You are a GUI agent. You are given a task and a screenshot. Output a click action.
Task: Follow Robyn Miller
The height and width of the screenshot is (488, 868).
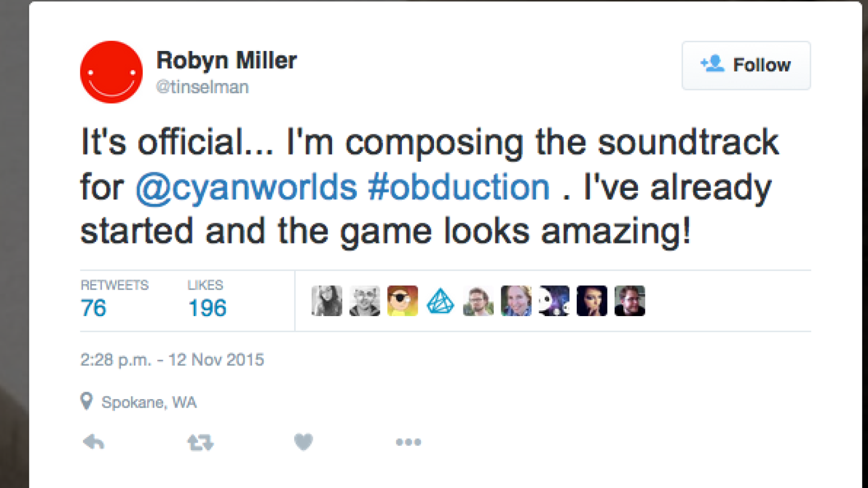click(746, 65)
